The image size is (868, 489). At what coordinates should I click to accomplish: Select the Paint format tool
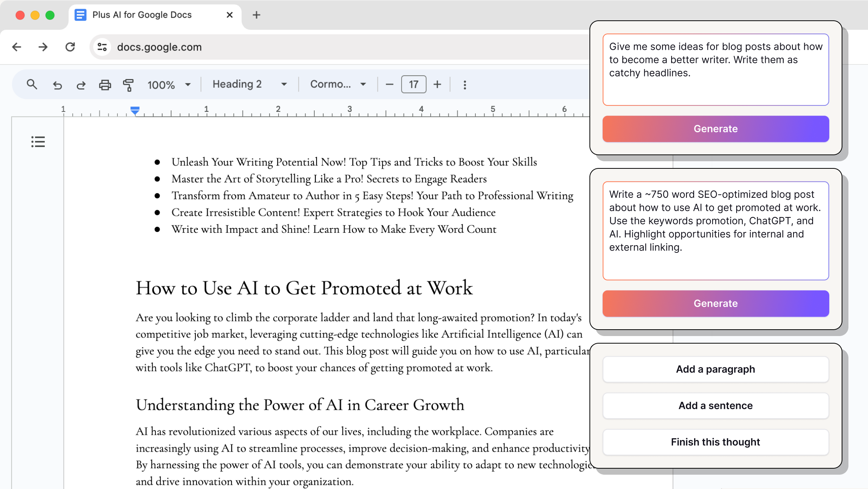[x=128, y=84]
